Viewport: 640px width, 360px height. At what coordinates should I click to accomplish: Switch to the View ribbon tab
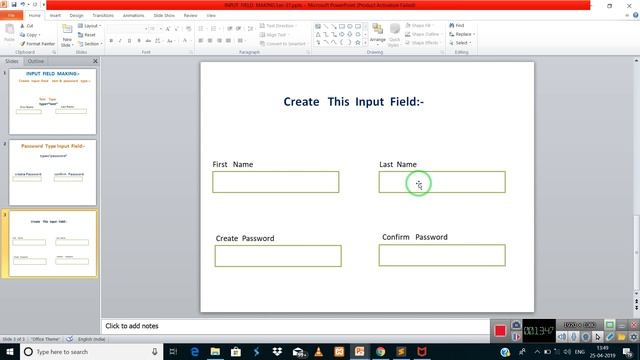click(211, 15)
